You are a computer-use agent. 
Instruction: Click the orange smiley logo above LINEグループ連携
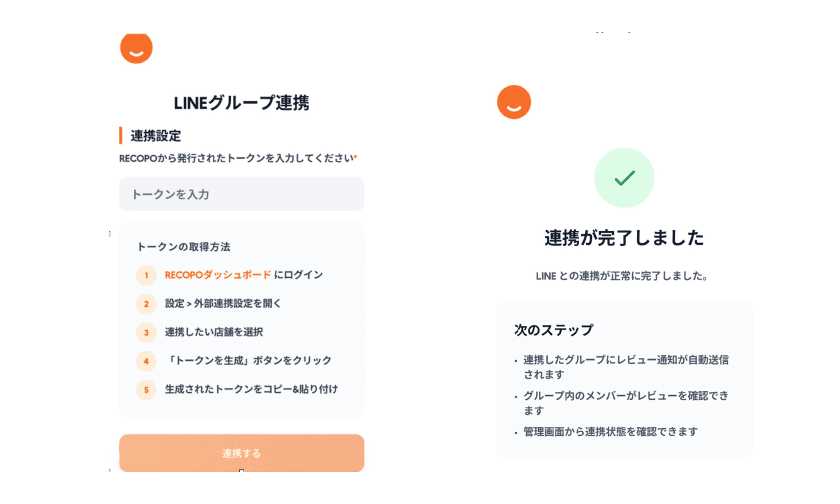point(136,48)
